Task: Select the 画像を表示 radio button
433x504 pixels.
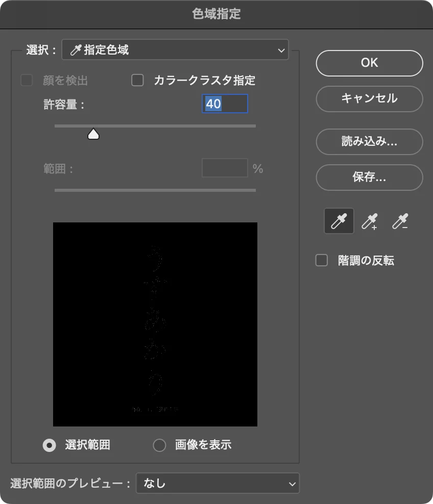Action: 159,445
